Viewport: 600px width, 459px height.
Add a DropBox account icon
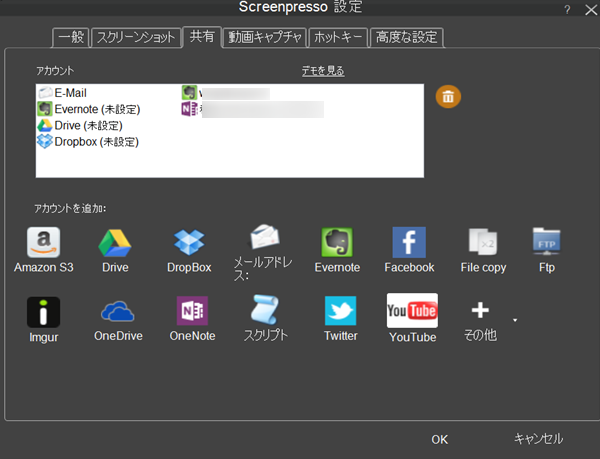pyautogui.click(x=189, y=242)
